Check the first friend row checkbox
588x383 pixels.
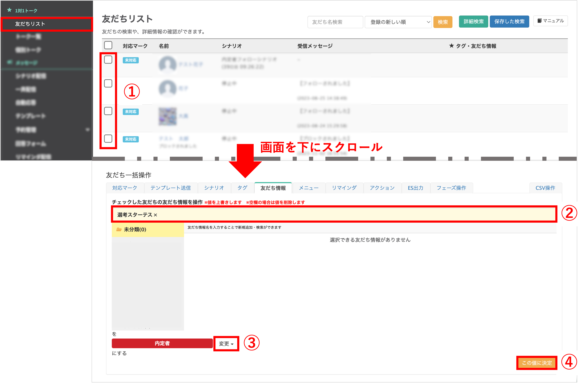click(108, 60)
